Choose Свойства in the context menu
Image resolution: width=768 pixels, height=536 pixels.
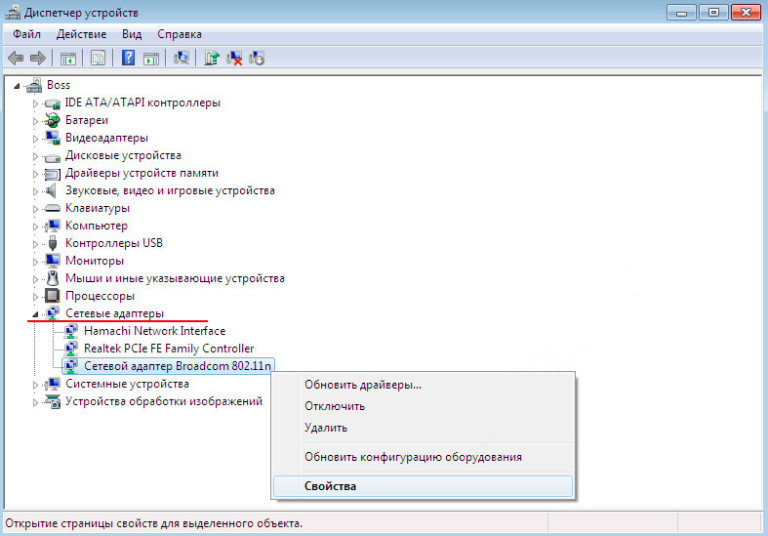pos(423,486)
